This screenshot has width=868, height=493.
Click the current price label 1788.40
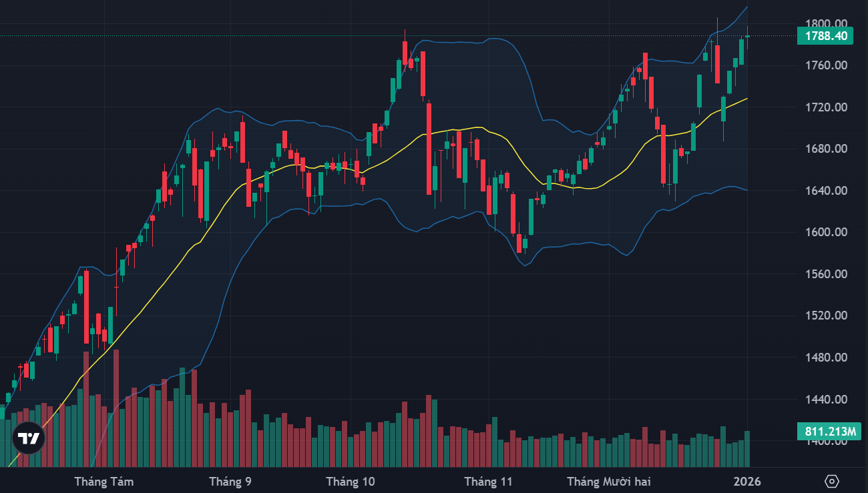(x=825, y=36)
